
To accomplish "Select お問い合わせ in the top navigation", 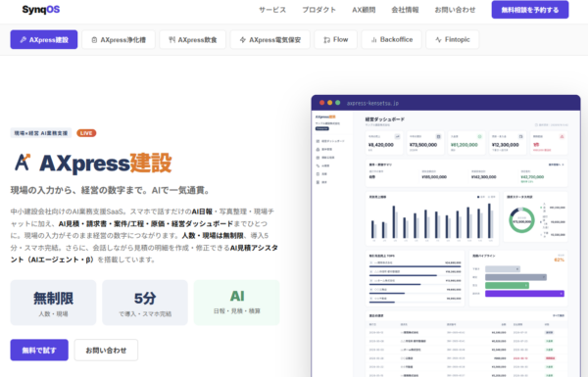I will tap(455, 10).
